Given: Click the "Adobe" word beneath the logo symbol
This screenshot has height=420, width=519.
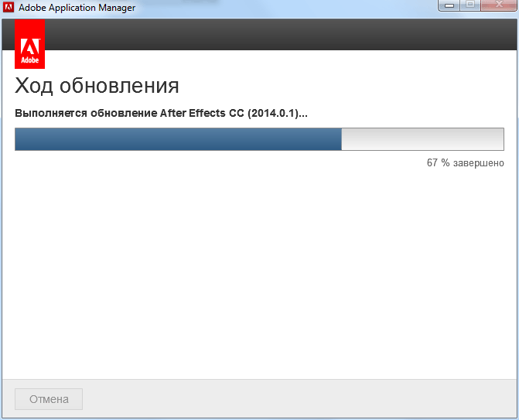Looking at the screenshot, I should pos(29,59).
